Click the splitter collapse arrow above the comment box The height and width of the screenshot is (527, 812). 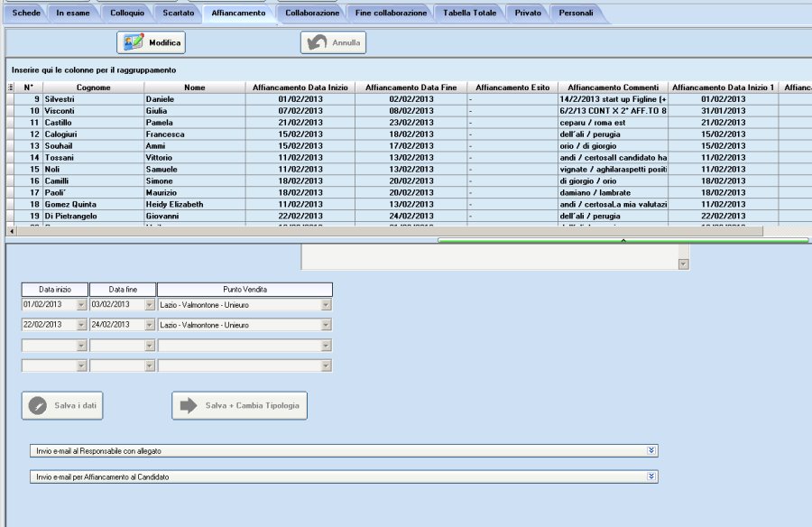pyautogui.click(x=623, y=240)
